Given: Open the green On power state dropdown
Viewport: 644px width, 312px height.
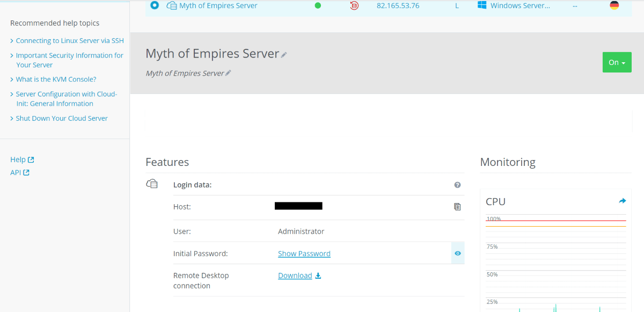Looking at the screenshot, I should coord(617,62).
